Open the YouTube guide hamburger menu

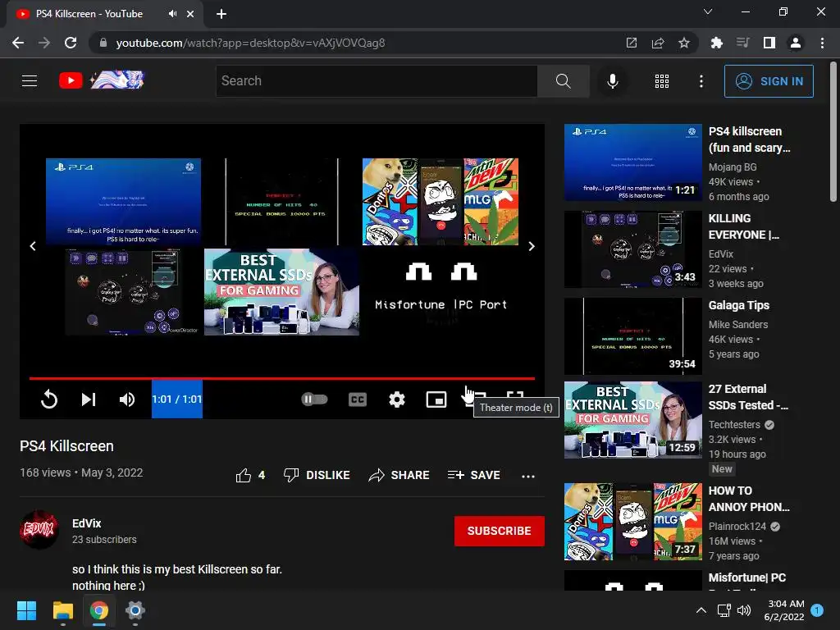(x=30, y=81)
